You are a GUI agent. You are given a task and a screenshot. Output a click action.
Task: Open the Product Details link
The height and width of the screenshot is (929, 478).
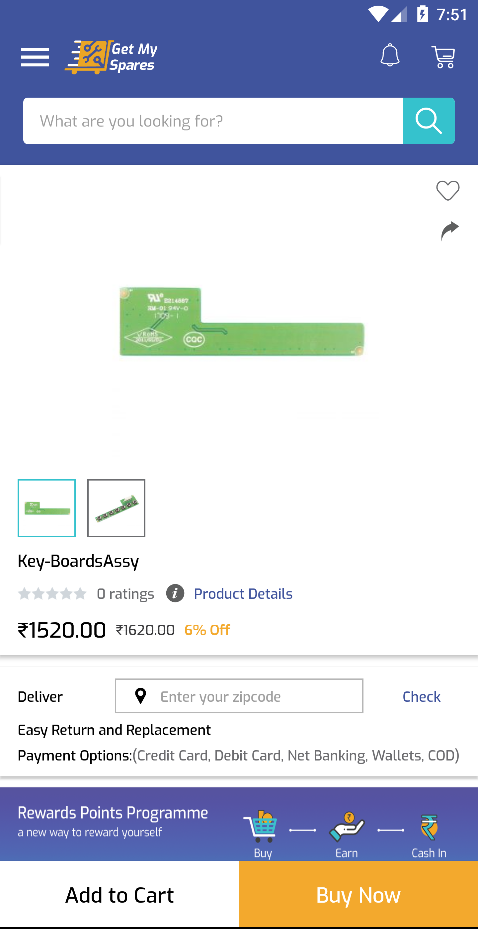tap(243, 594)
